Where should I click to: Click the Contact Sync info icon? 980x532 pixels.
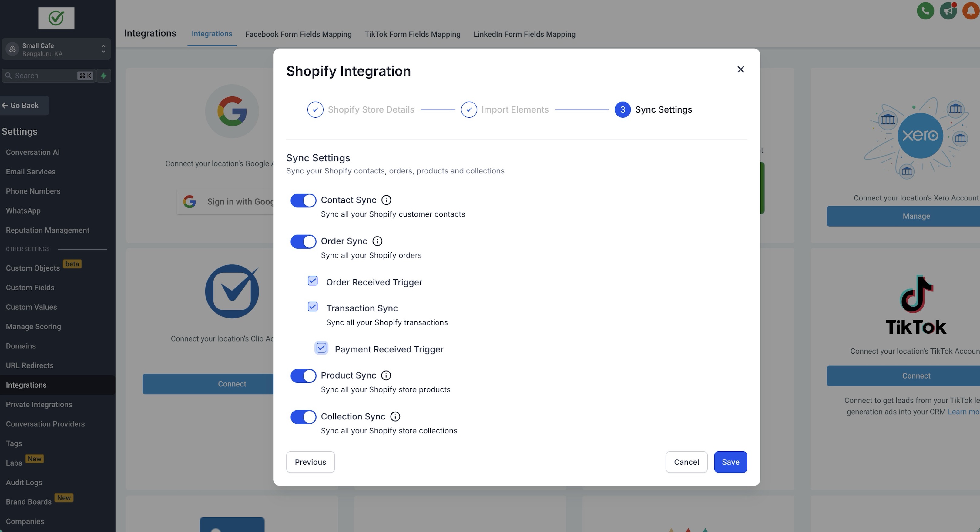386,200
